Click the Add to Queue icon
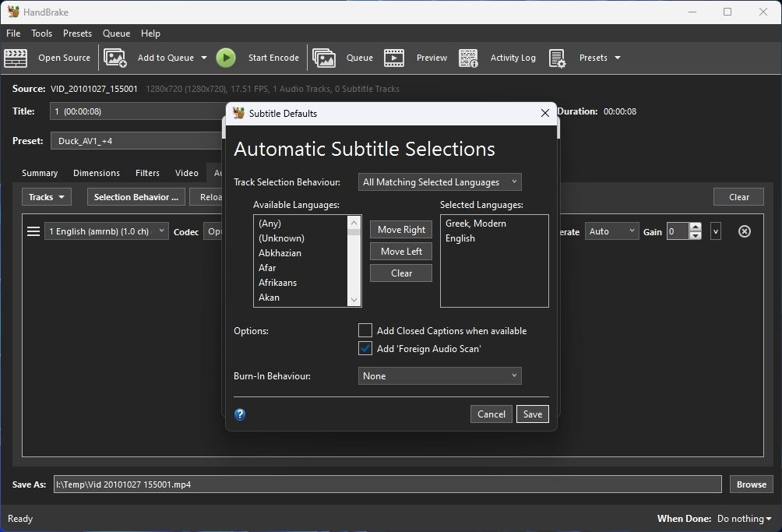Screen dimensions: 782x532 click(115, 58)
